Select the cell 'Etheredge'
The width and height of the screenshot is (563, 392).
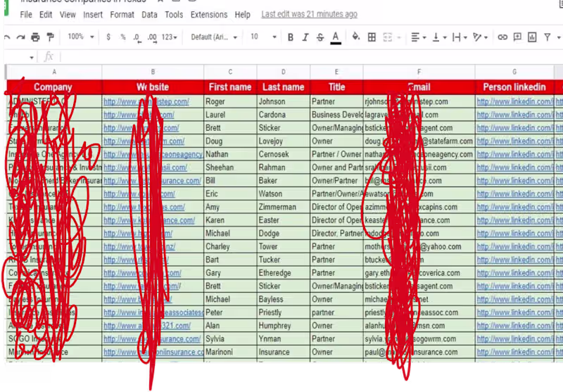[284, 273]
